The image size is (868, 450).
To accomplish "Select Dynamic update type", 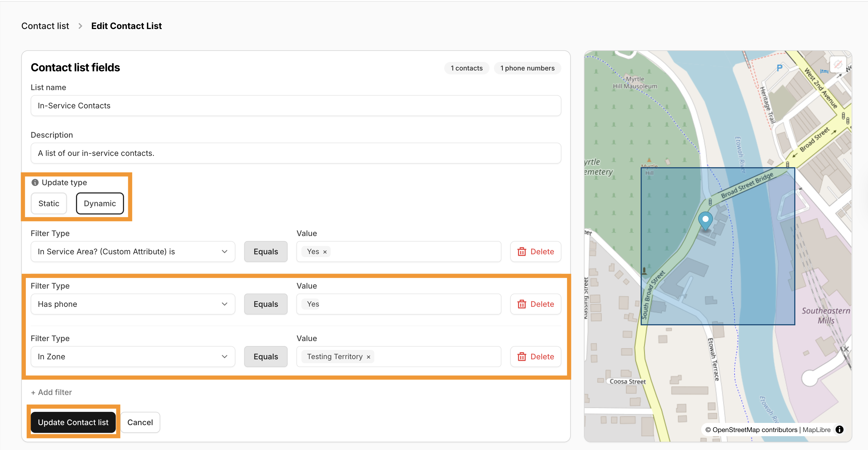I will [x=100, y=203].
